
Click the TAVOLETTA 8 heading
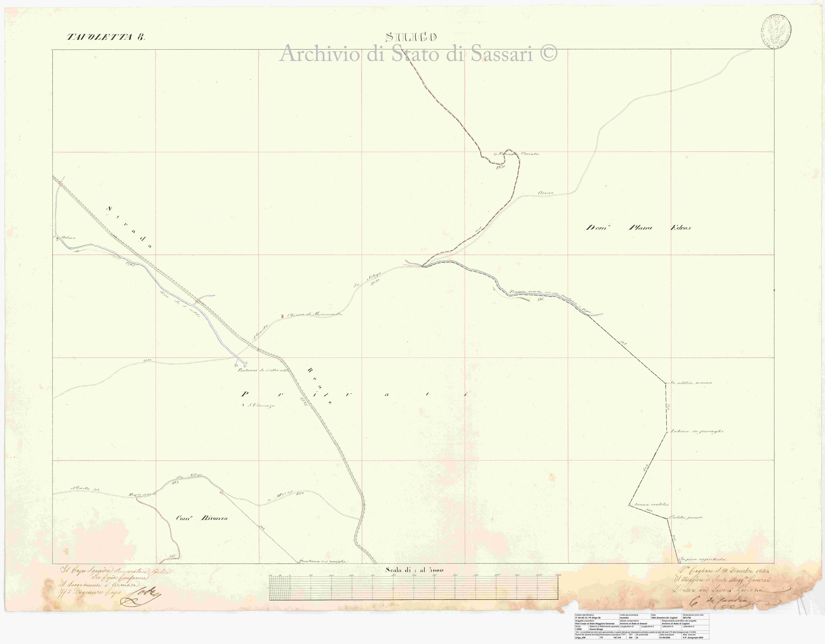tap(106, 37)
